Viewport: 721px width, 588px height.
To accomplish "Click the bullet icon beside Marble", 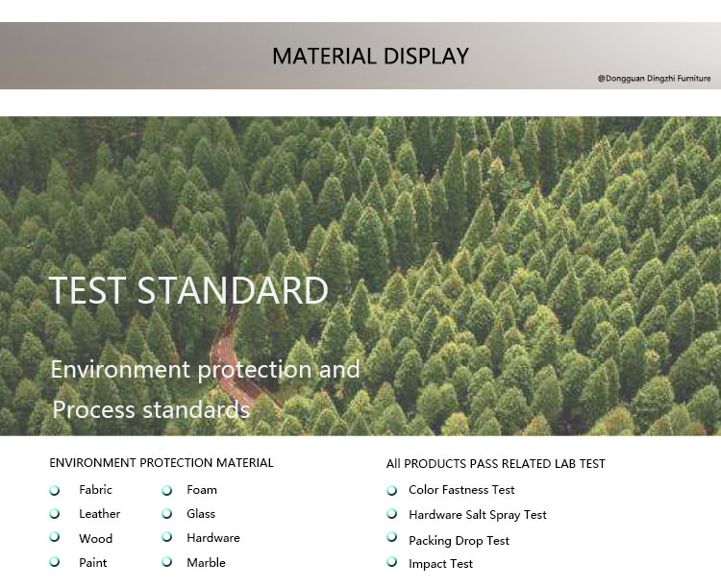I will [x=167, y=561].
